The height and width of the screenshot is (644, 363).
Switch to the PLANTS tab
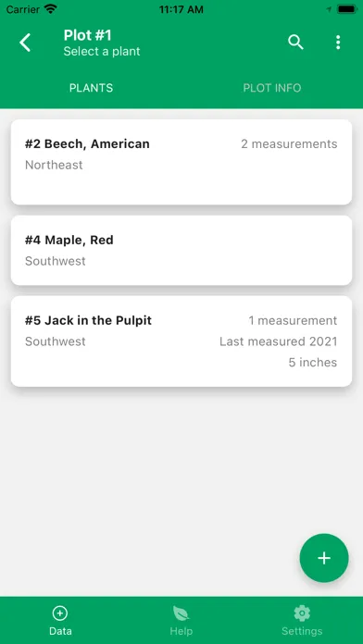91,88
